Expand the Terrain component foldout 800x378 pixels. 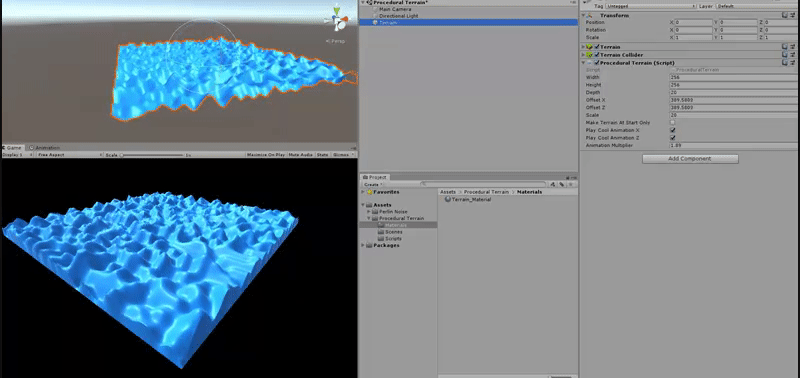[x=583, y=47]
